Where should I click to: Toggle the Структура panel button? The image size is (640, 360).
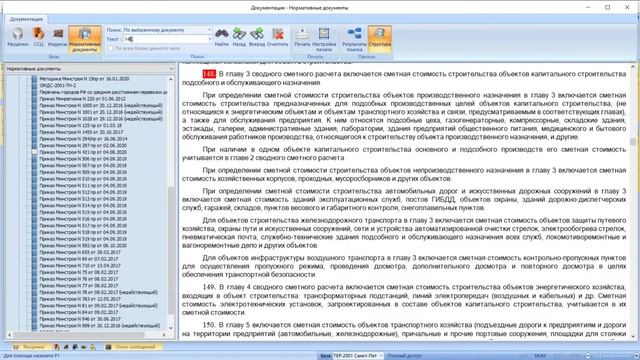(x=380, y=39)
